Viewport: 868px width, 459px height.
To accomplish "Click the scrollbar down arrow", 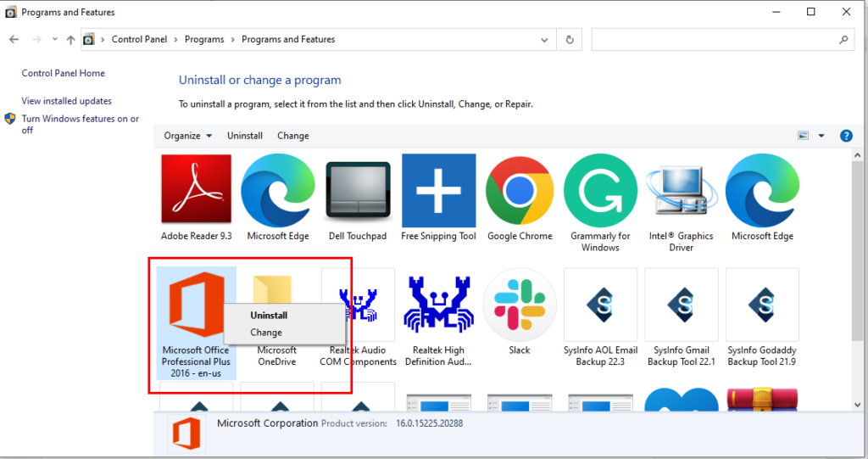I will (858, 405).
